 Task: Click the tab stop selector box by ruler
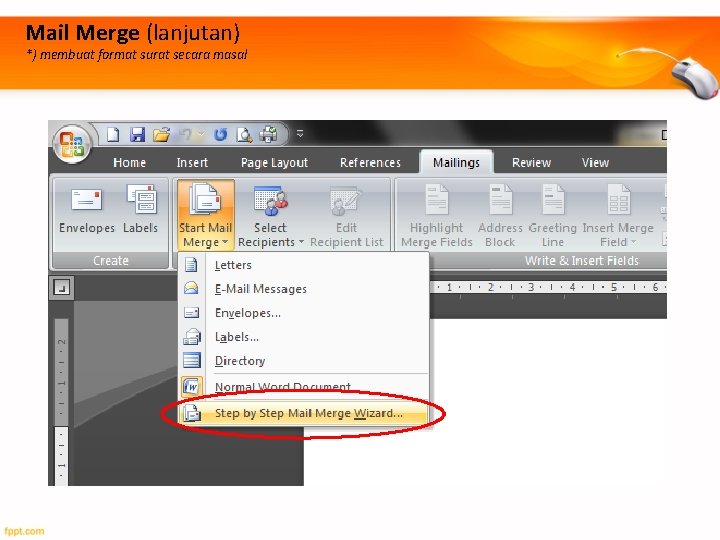61,288
